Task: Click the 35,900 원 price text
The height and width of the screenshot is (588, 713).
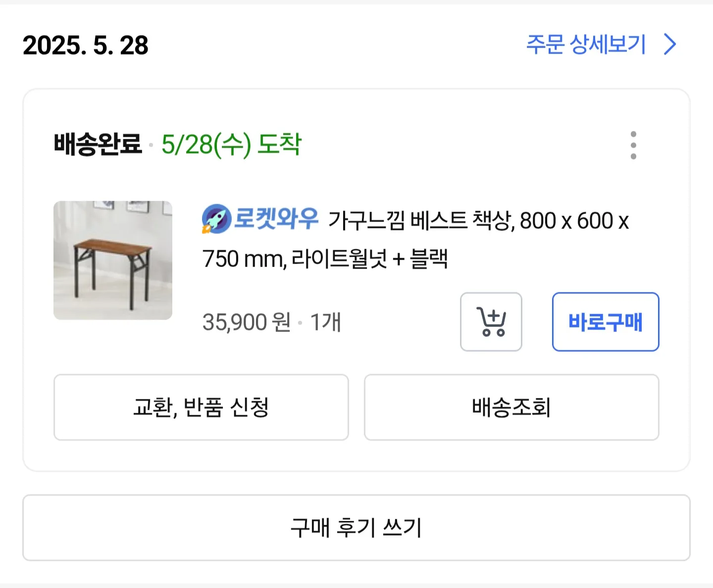Action: click(247, 322)
